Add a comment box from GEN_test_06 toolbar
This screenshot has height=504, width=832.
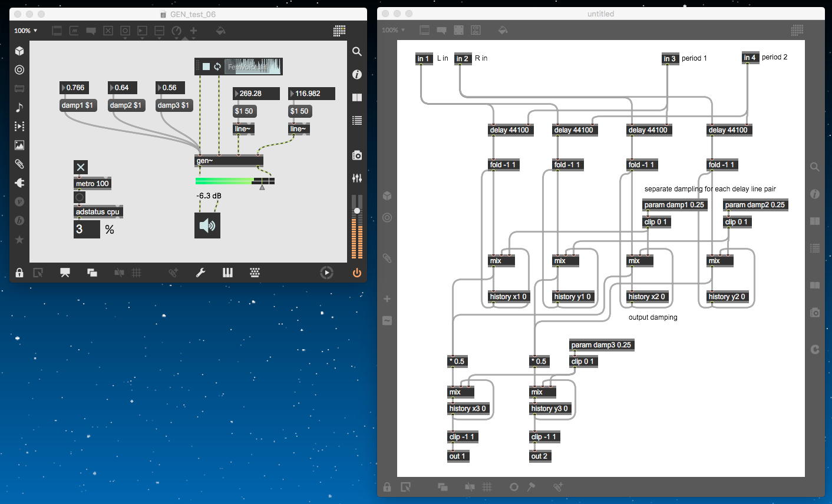click(91, 31)
